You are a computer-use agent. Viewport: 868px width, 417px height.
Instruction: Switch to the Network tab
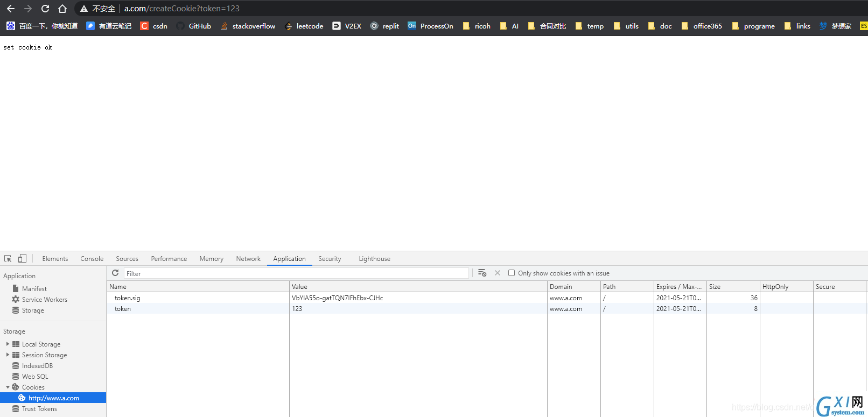click(x=248, y=259)
